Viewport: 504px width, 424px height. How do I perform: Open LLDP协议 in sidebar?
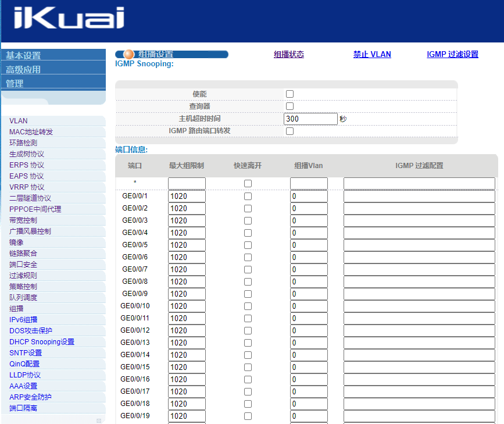point(25,375)
